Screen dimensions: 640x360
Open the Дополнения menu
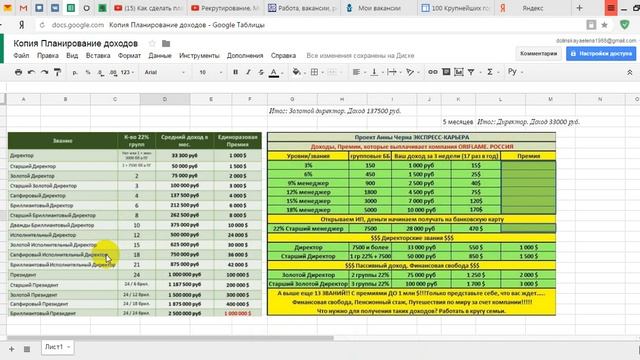coord(245,56)
